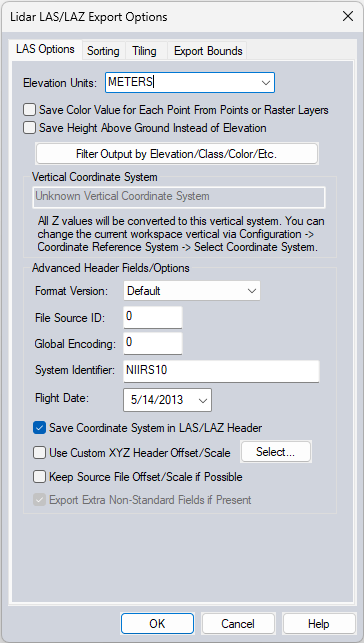Expand the Elevation Units dropdown
364x643 pixels.
pyautogui.click(x=266, y=82)
